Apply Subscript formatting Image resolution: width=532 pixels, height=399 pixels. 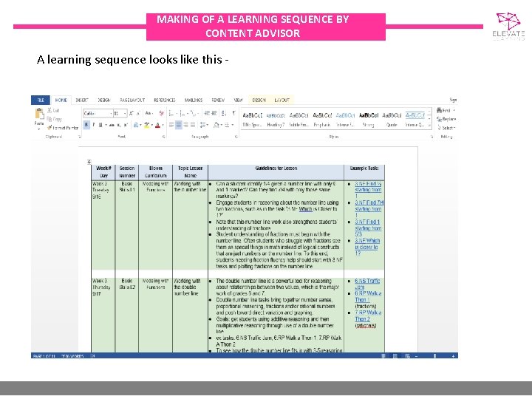[x=119, y=125]
